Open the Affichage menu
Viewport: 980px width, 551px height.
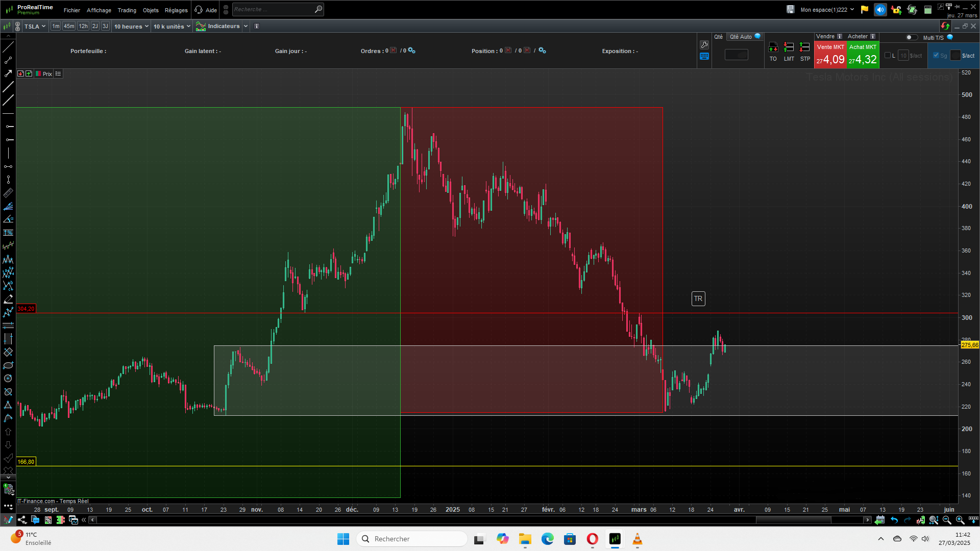pos(99,10)
